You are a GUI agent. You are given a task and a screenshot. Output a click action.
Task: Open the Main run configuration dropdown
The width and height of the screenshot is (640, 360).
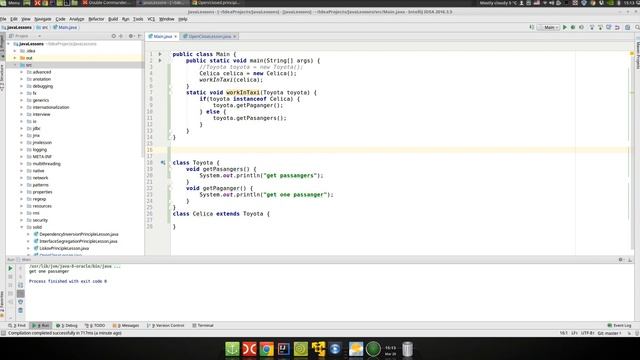pos(549,27)
